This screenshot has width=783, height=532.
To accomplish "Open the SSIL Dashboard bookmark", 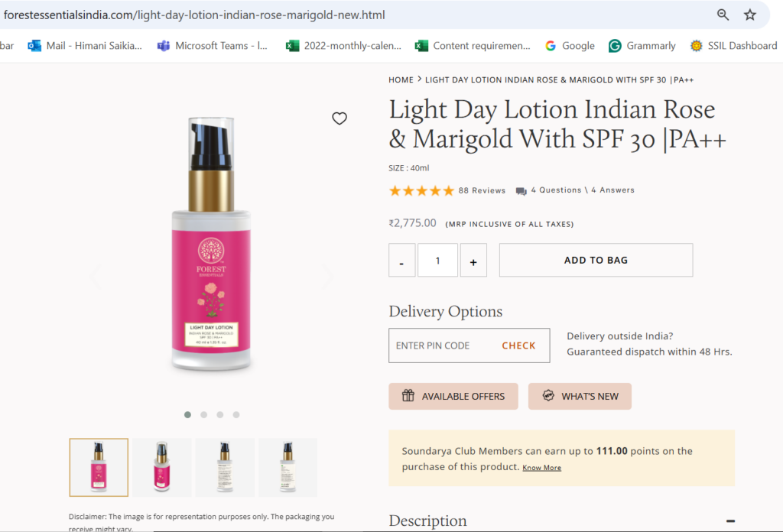I will [733, 46].
